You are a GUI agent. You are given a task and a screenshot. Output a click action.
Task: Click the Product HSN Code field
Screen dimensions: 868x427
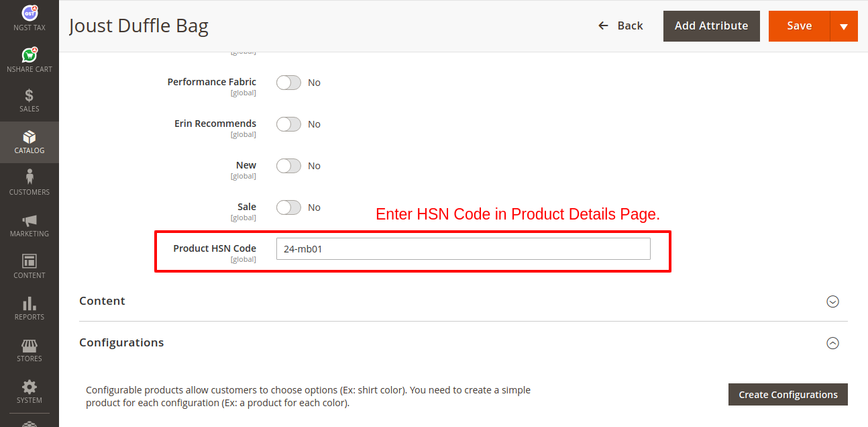[x=463, y=248]
